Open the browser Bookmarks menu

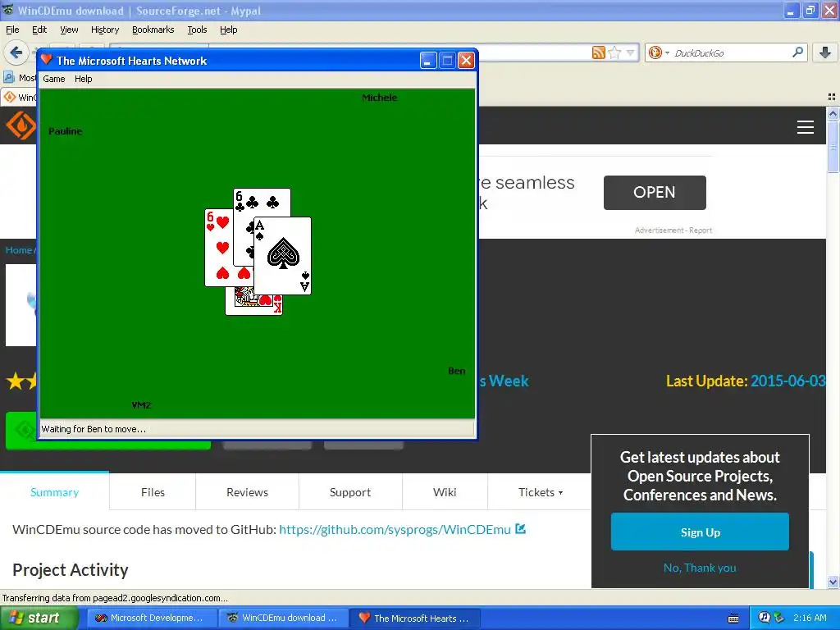[x=153, y=30]
